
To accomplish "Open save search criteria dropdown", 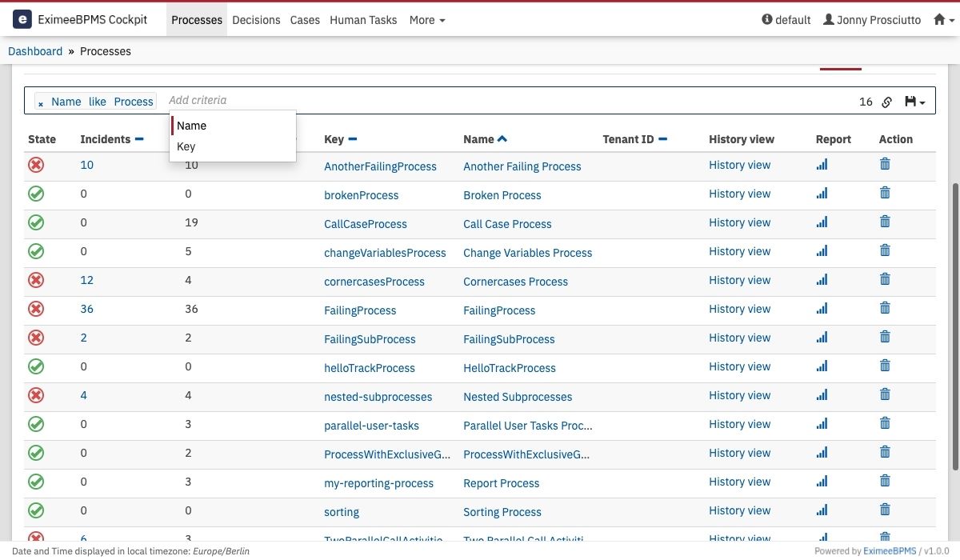I will [914, 102].
